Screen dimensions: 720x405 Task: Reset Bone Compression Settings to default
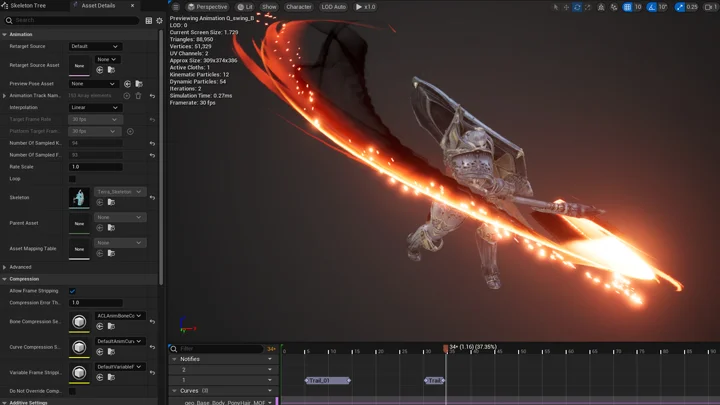pos(152,322)
